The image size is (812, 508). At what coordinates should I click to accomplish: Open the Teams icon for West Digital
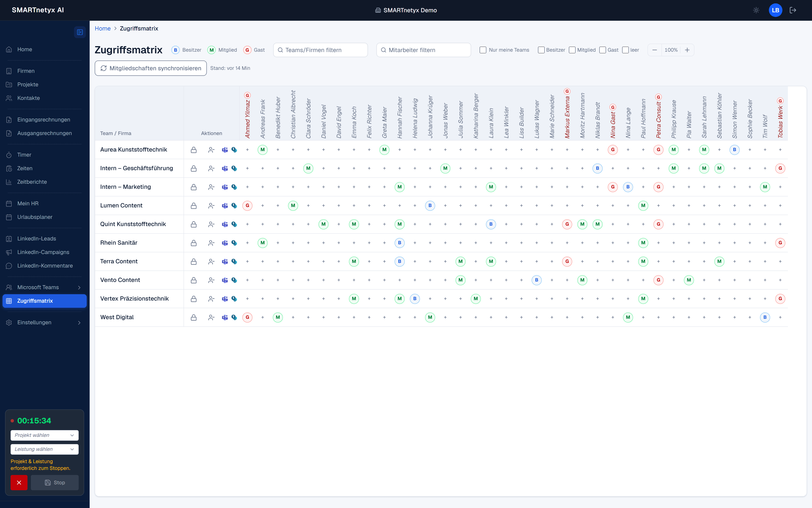tap(225, 317)
